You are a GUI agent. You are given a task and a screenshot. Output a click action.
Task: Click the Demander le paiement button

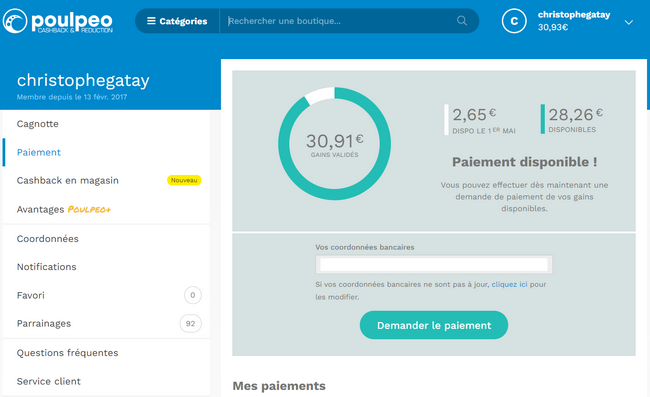pyautogui.click(x=434, y=325)
